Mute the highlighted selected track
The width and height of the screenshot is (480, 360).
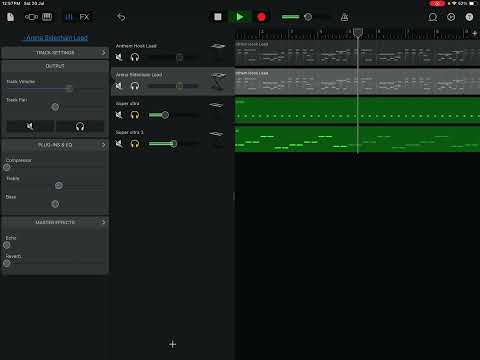119,86
